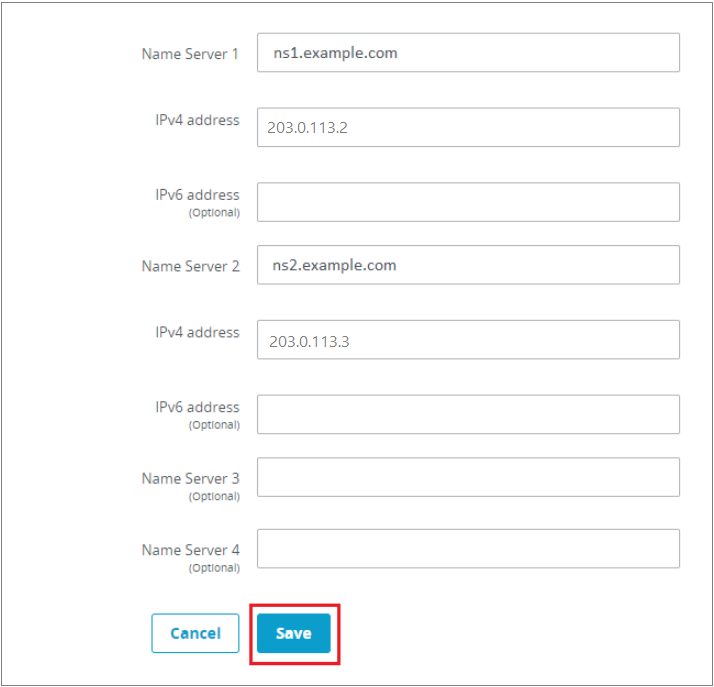The height and width of the screenshot is (687, 714).
Task: Click the "Name Server 2" text label
Action: point(190,266)
